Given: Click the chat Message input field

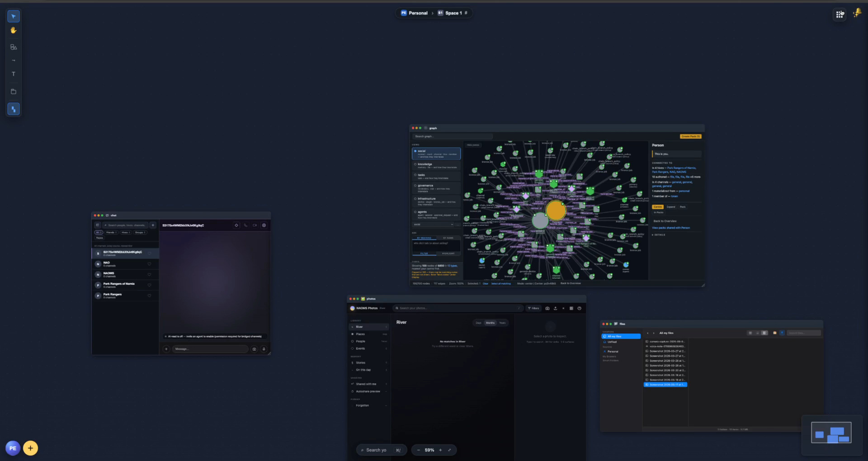Looking at the screenshot, I should point(210,349).
